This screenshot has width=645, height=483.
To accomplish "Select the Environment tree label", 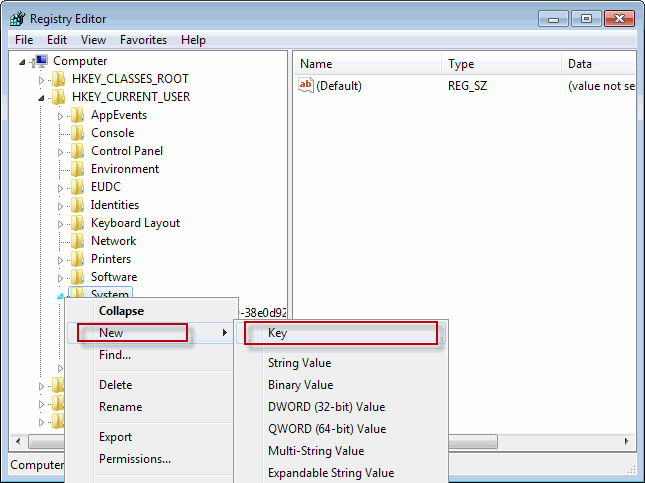I will coord(125,169).
